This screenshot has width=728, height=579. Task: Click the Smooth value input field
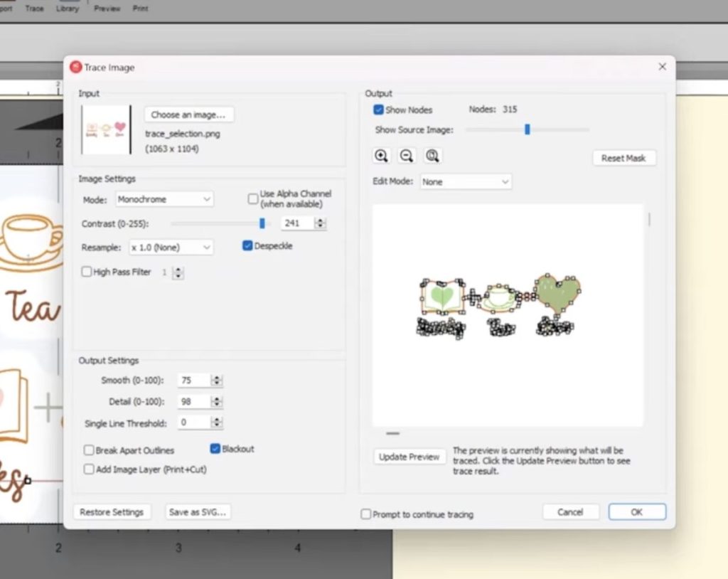194,380
